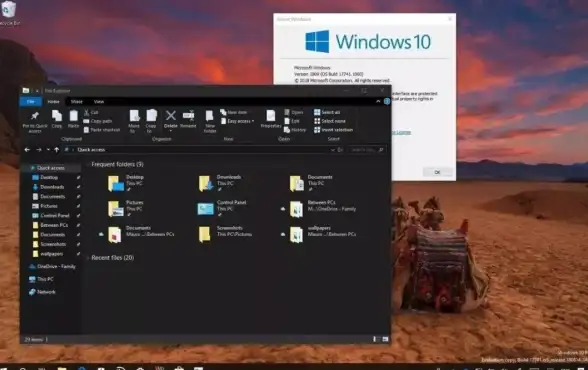
Task: Click Edit in the ribbon's Open group
Action: (292, 121)
